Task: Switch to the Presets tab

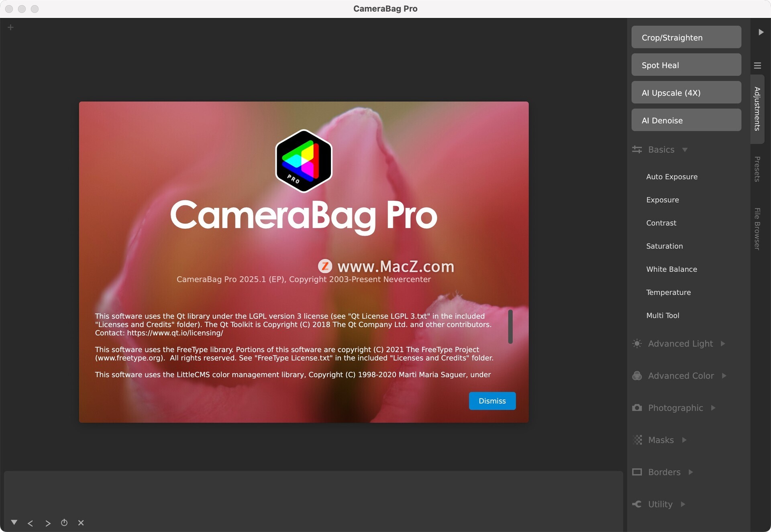Action: (757, 169)
